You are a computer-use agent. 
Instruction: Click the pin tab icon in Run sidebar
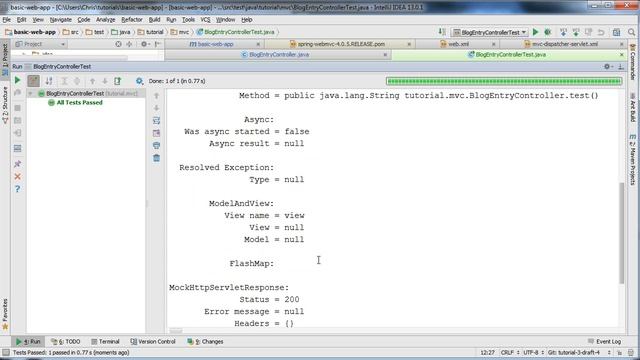tap(18, 164)
